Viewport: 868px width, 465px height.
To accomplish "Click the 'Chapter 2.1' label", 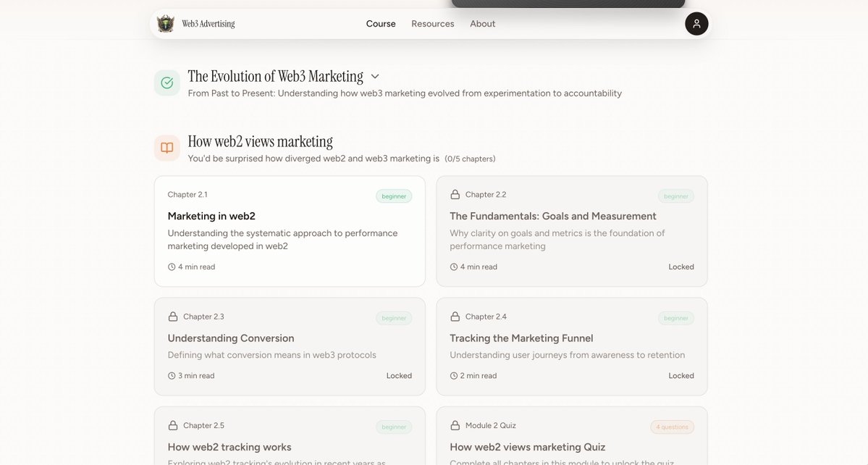I will pyautogui.click(x=187, y=194).
